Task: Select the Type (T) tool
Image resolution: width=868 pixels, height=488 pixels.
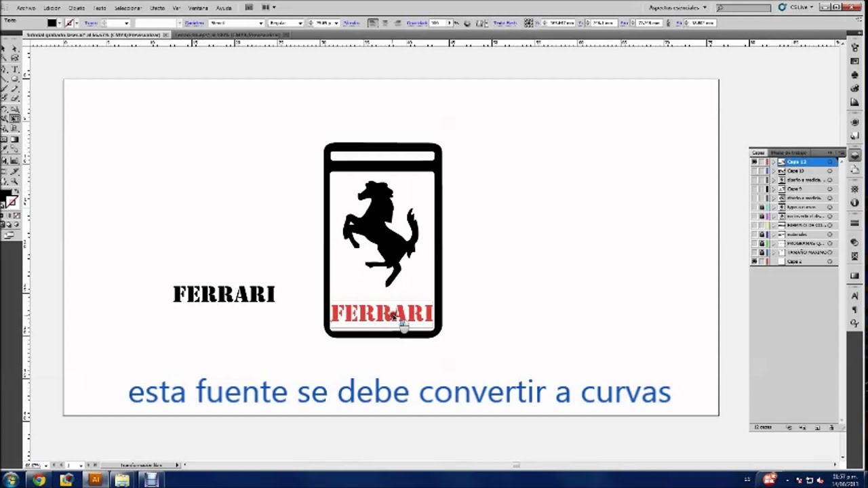Action: coord(14,69)
